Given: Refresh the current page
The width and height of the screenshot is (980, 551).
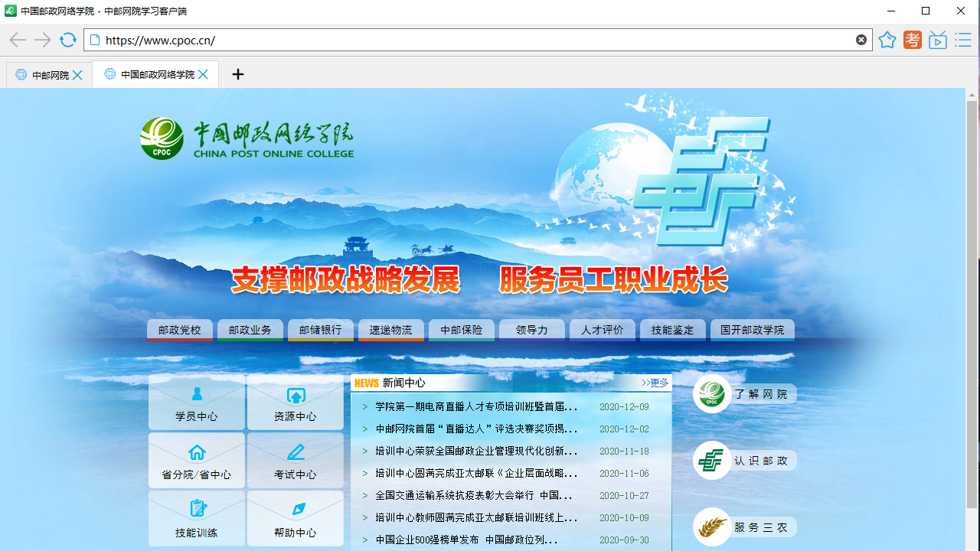Looking at the screenshot, I should (x=67, y=40).
